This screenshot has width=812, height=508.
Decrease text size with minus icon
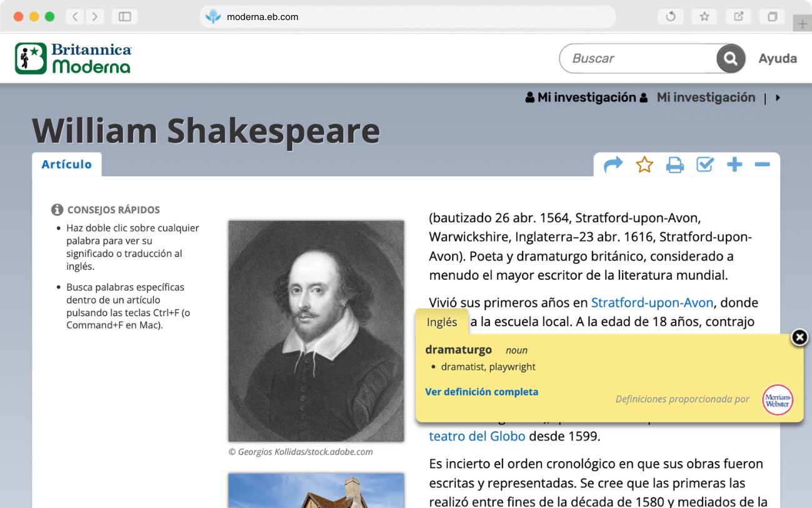pyautogui.click(x=762, y=165)
